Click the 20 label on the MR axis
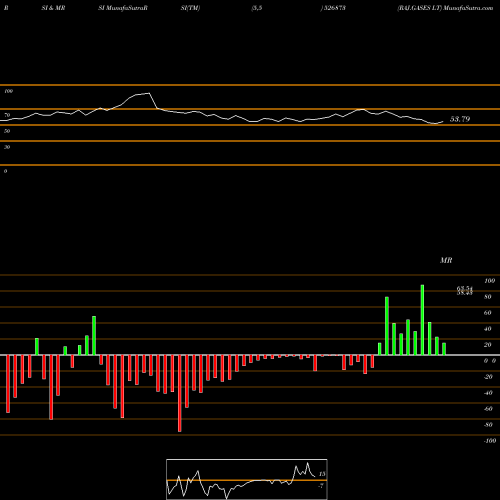This screenshot has height=500, width=500. point(487,345)
